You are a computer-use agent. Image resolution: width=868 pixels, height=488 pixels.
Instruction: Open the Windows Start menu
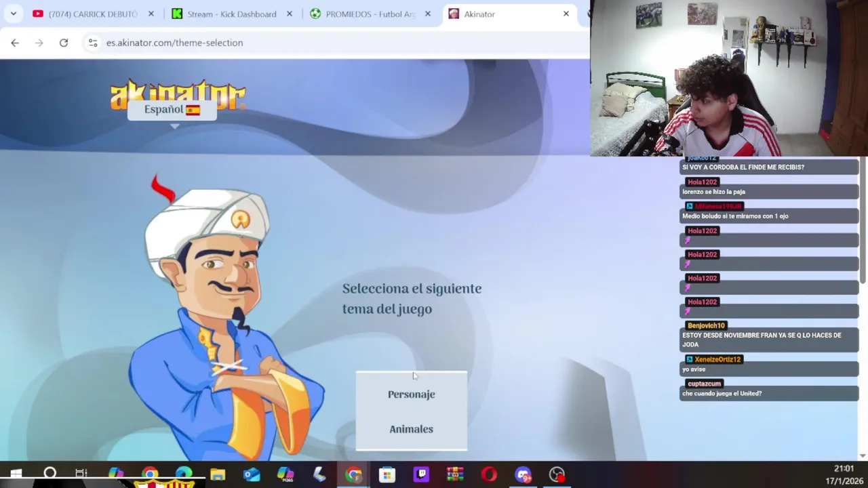[x=16, y=474]
